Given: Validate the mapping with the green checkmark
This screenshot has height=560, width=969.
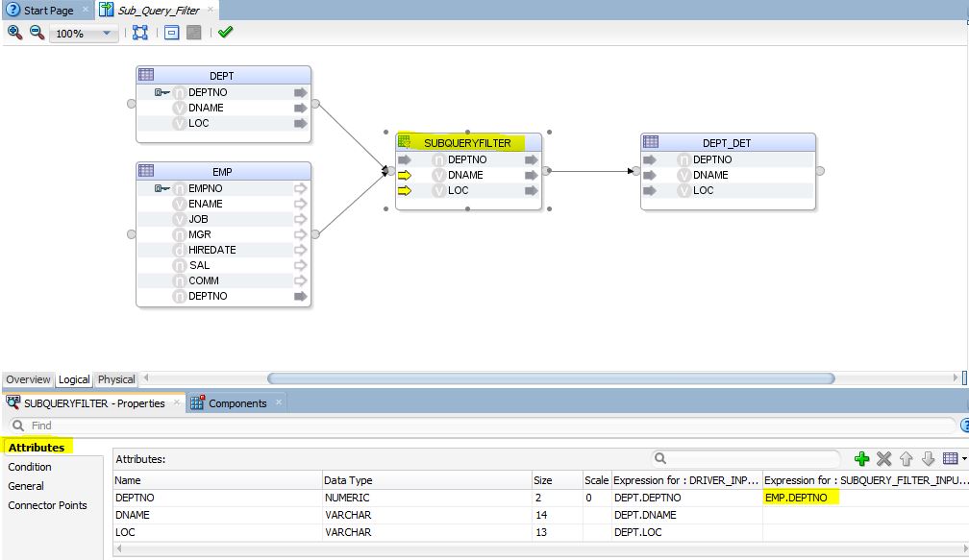Looking at the screenshot, I should 224,30.
